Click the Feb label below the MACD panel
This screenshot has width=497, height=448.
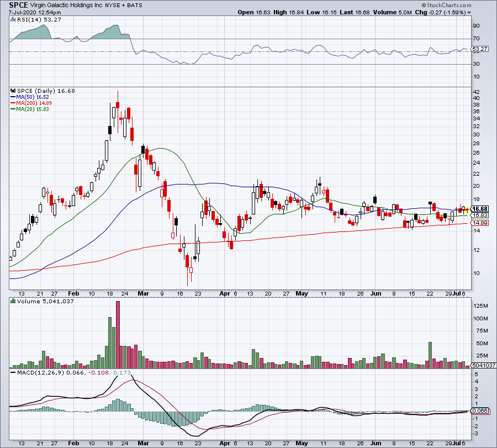click(73, 443)
